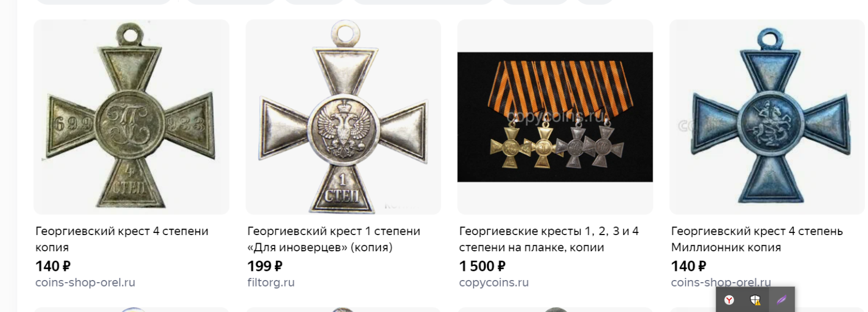Open the 1st degree cross with double-headed eagle image

click(x=343, y=117)
